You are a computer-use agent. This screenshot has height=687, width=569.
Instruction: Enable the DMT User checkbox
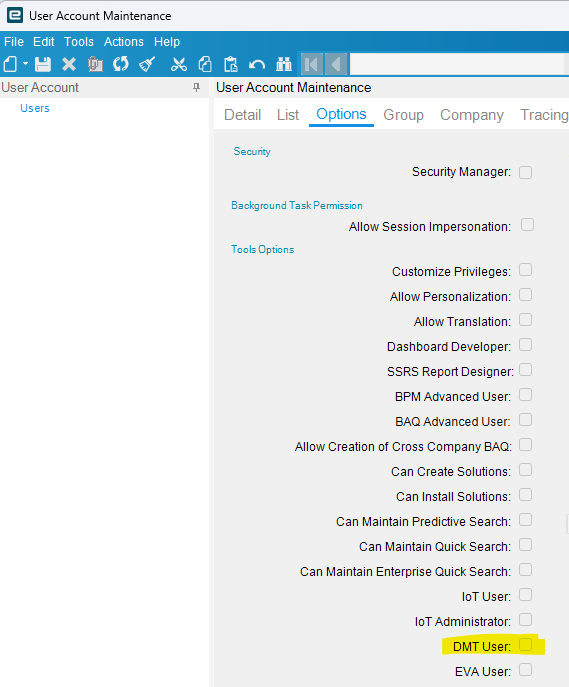tap(525, 645)
